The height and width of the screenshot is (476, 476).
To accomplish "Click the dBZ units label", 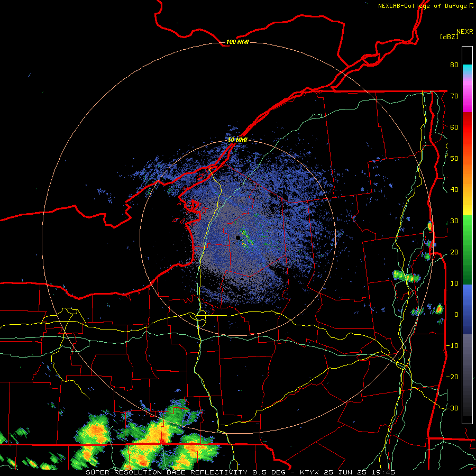I will [449, 36].
